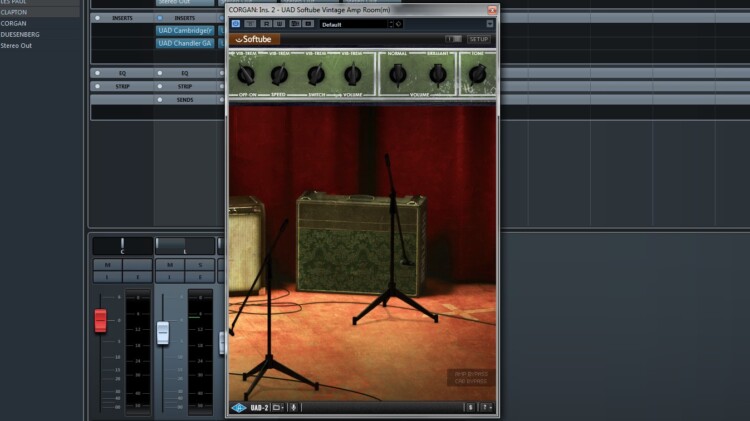Screen dimensions: 750x421
Task: Expand the second channel EQ section
Action: coord(185,73)
